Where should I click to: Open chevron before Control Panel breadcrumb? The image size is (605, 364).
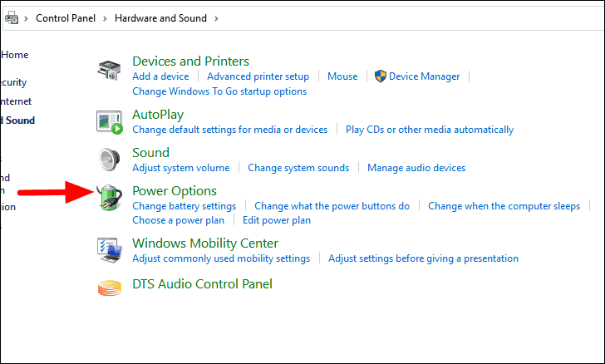pos(27,18)
